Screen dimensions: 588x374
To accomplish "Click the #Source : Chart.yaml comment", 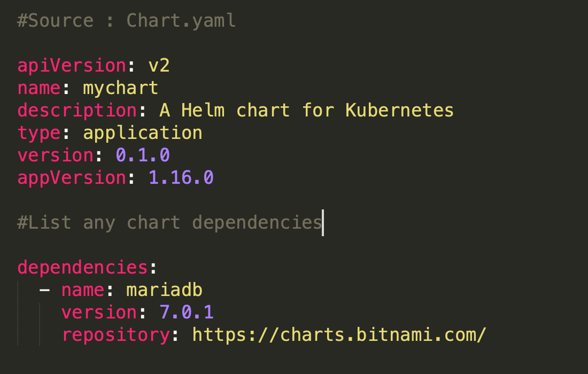I will [126, 20].
